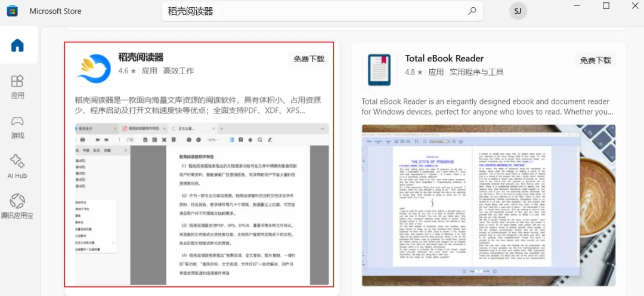Click the Microsoft Store logo icon
This screenshot has width=644, height=296.
(12, 11)
